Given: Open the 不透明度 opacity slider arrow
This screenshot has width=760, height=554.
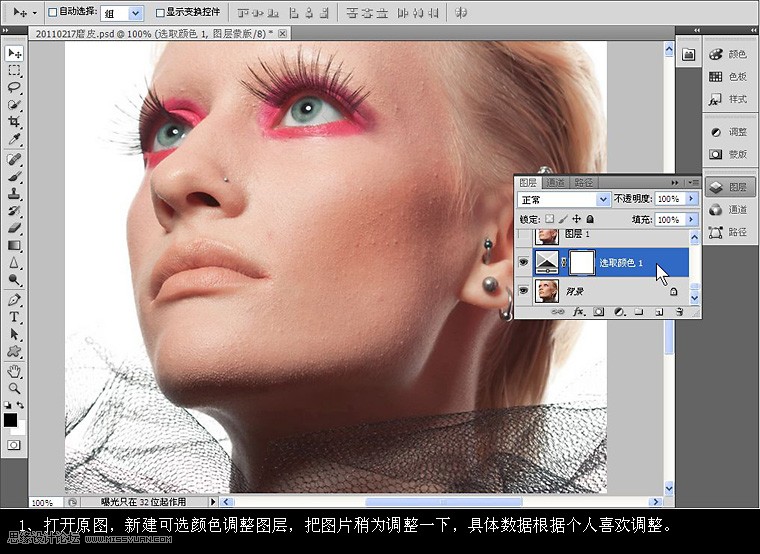Looking at the screenshot, I should coord(692,199).
